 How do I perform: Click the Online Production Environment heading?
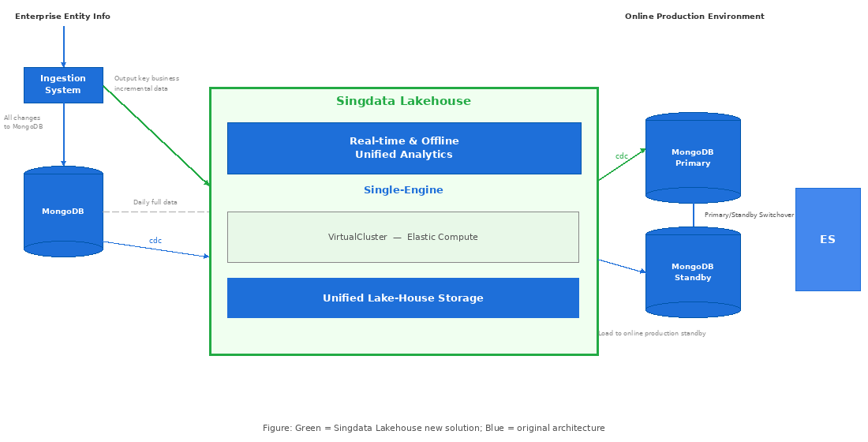[x=694, y=17]
